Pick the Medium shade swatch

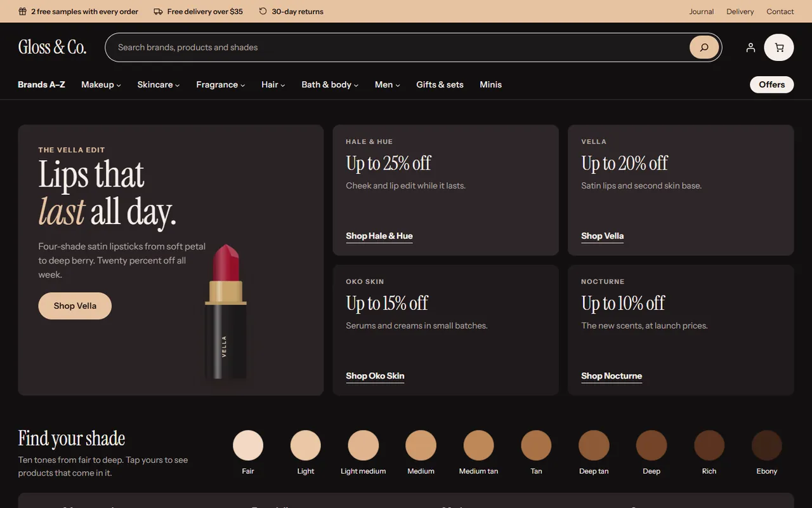point(421,445)
